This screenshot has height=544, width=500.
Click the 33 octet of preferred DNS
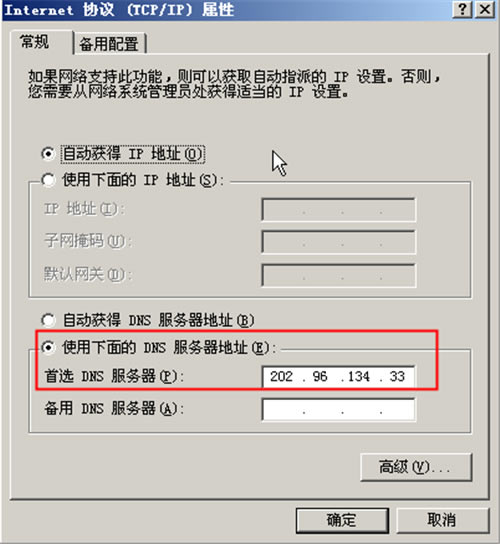tap(397, 376)
